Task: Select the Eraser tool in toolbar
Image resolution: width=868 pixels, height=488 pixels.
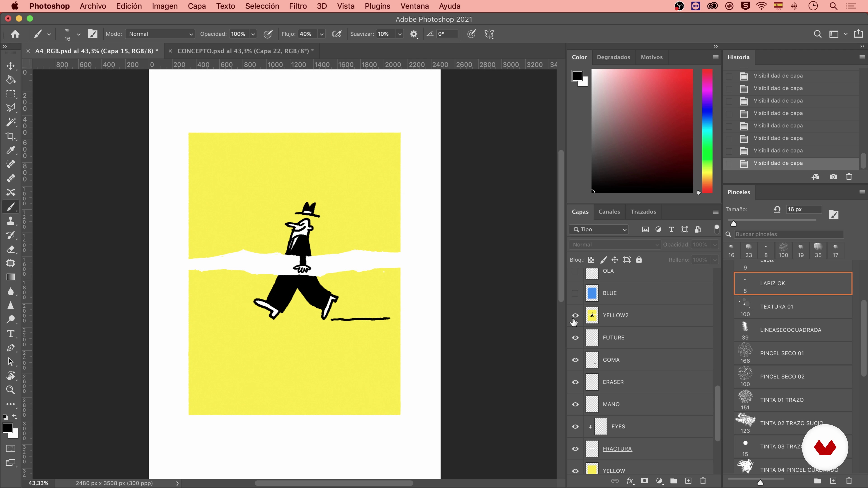Action: click(10, 249)
